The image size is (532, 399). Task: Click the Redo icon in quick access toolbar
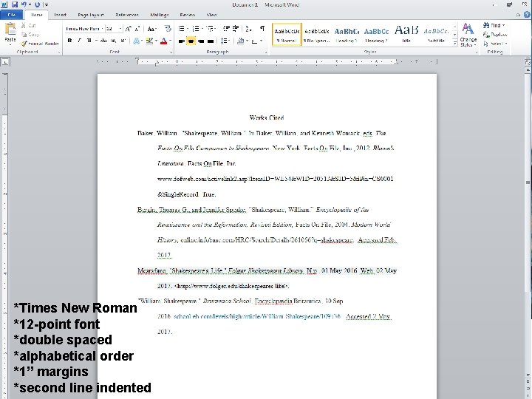(38, 4)
